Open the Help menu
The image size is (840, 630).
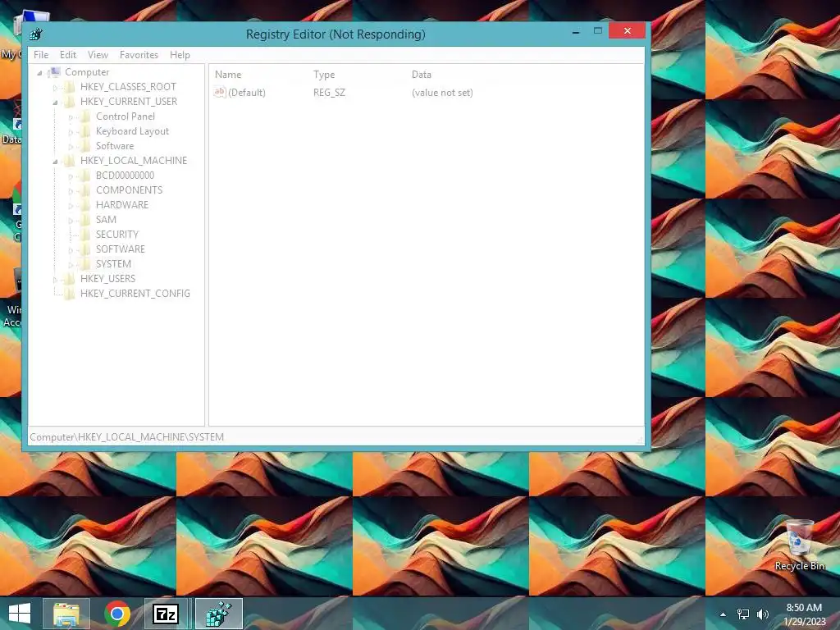pyautogui.click(x=180, y=55)
